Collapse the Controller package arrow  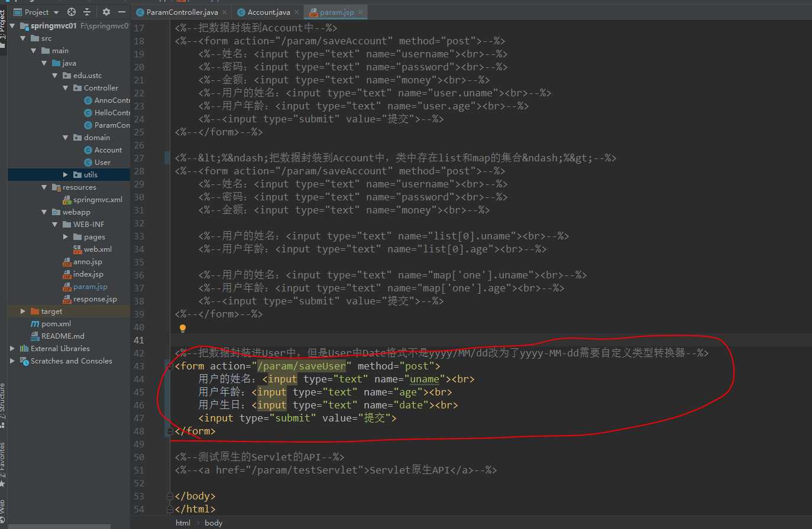(x=66, y=88)
